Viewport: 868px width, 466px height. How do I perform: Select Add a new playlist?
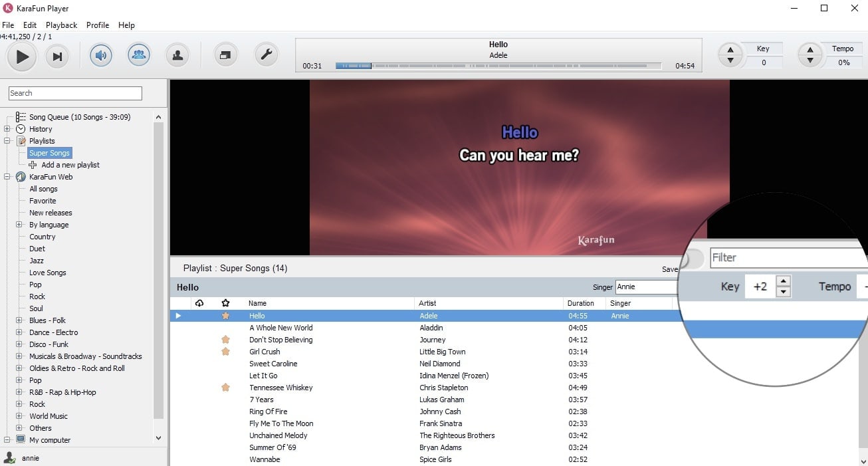pos(70,165)
